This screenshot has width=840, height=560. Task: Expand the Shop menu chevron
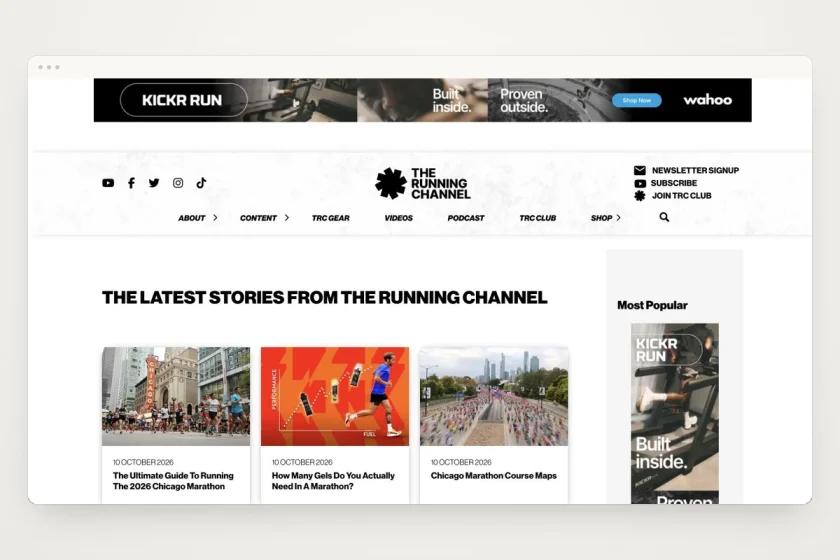click(619, 218)
